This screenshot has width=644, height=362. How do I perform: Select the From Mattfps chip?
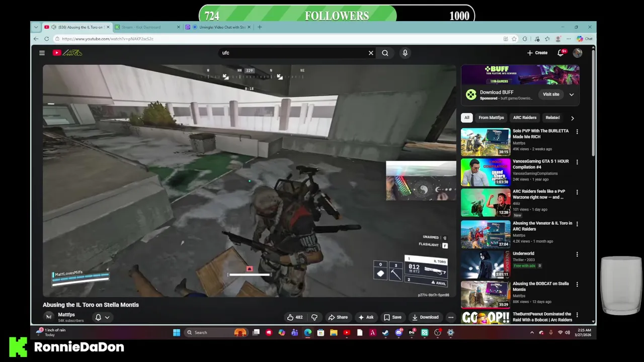coord(491,118)
